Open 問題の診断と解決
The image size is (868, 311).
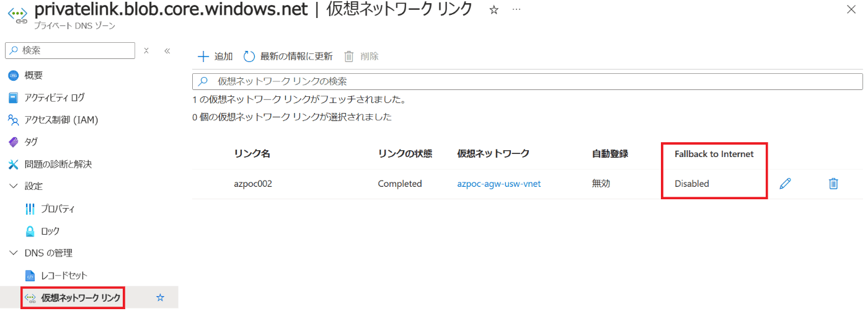point(58,165)
